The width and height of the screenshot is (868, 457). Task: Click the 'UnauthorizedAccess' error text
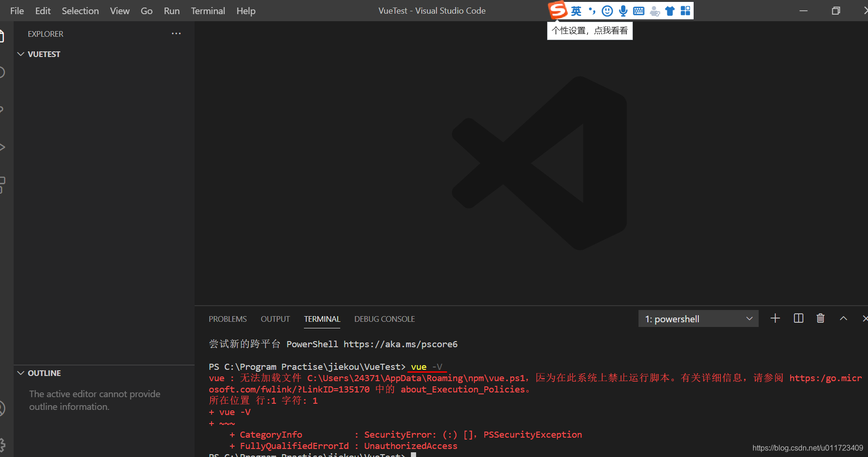pyautogui.click(x=410, y=446)
